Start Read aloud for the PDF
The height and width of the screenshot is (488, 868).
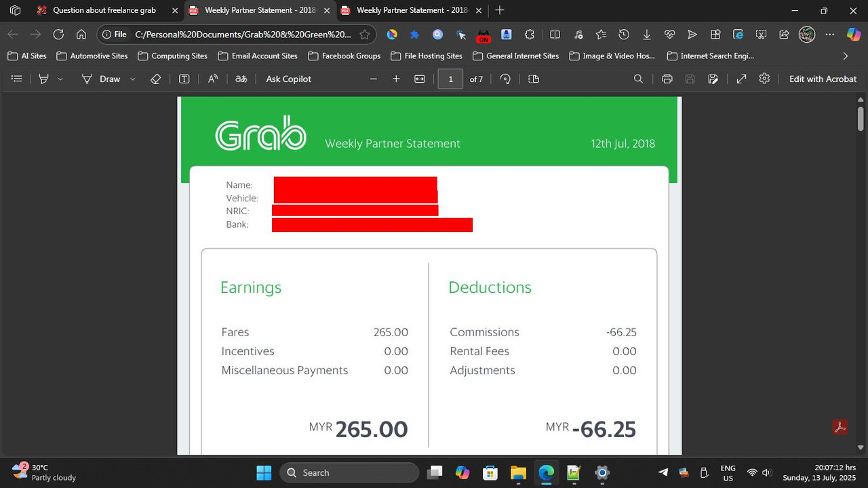point(213,79)
